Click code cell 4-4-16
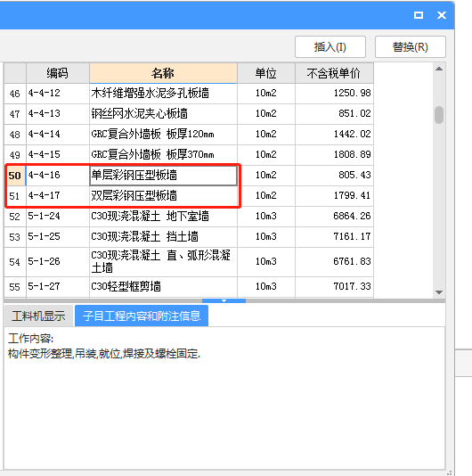This screenshot has width=472, height=476. click(x=58, y=176)
